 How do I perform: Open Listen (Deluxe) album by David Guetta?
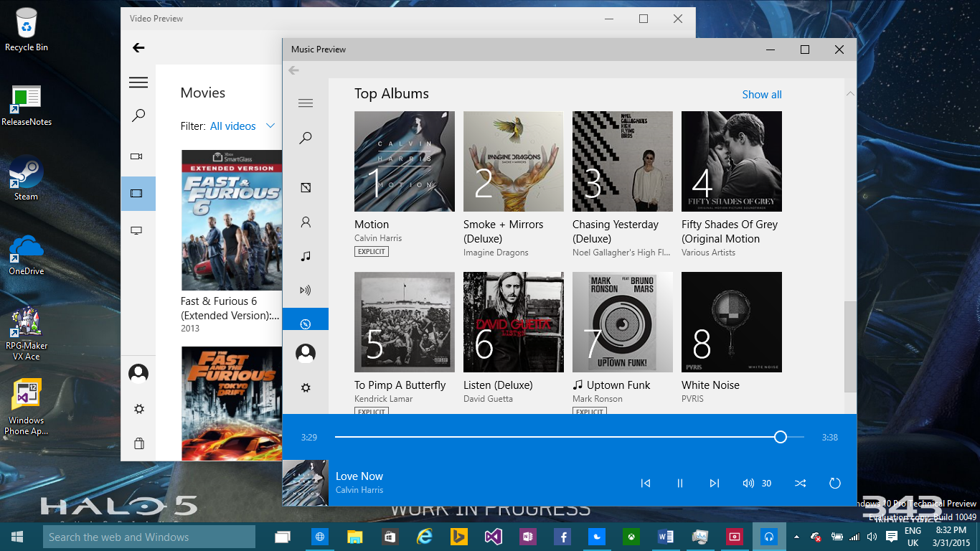[514, 322]
